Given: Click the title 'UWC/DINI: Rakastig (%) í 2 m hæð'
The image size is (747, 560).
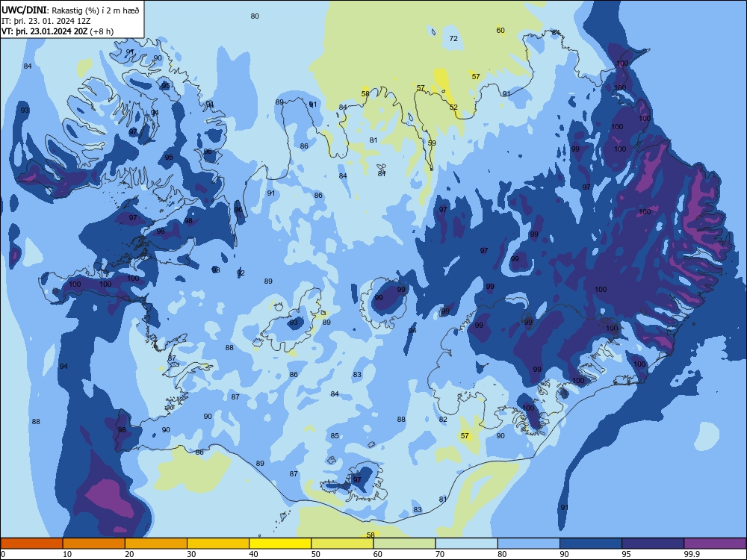Looking at the screenshot, I should click(x=70, y=10).
